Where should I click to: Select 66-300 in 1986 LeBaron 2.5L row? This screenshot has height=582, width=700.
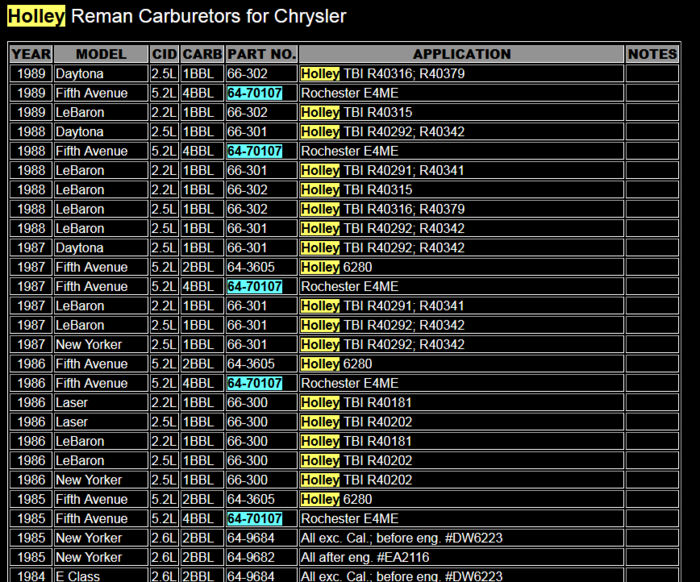click(247, 461)
